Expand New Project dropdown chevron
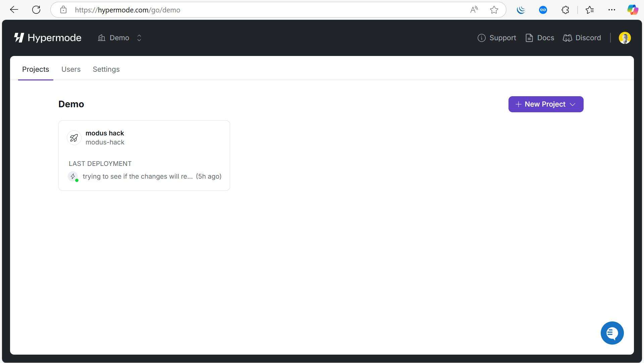Screen dimensions: 644x363 click(573, 104)
